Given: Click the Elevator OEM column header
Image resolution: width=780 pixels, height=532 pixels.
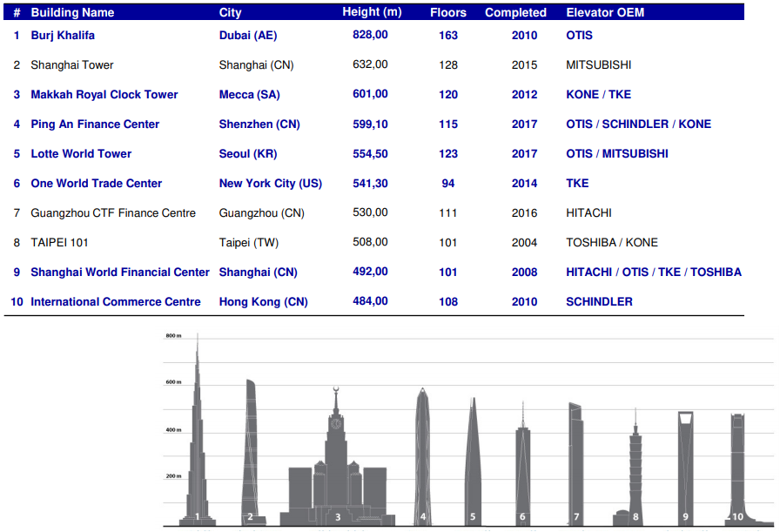Looking at the screenshot, I should point(605,12).
